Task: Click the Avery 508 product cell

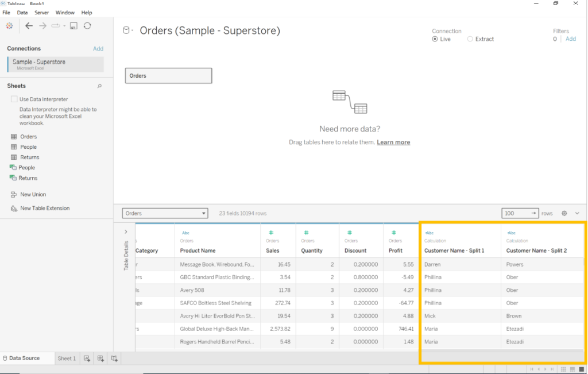Action: pyautogui.click(x=218, y=290)
